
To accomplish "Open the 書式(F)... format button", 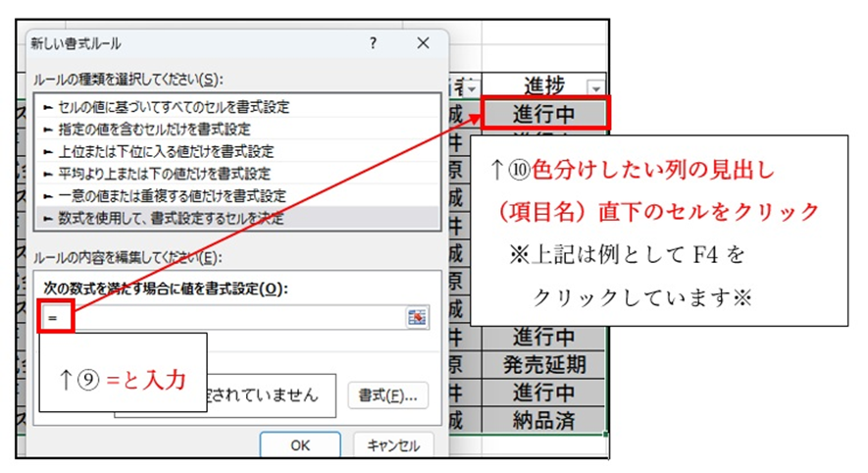I will tap(389, 395).
